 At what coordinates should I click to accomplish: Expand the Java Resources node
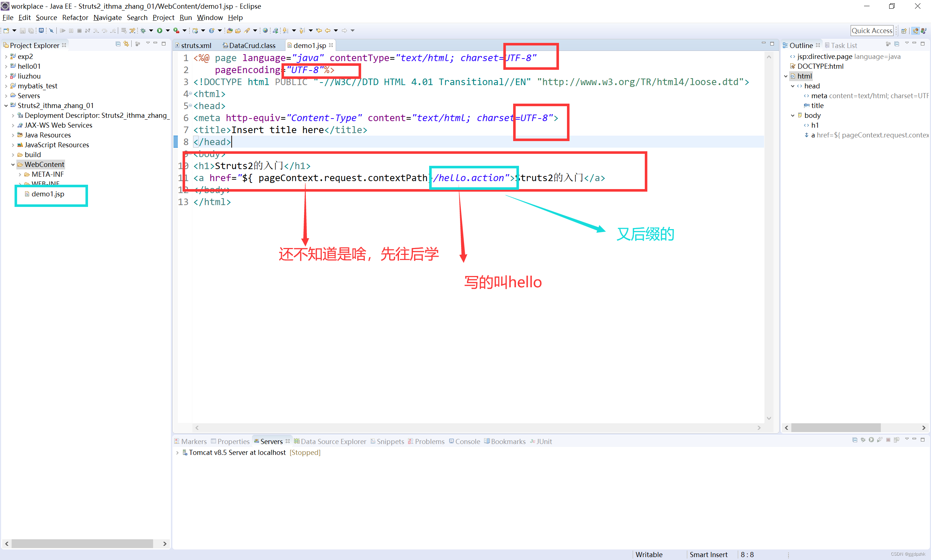pyautogui.click(x=13, y=135)
